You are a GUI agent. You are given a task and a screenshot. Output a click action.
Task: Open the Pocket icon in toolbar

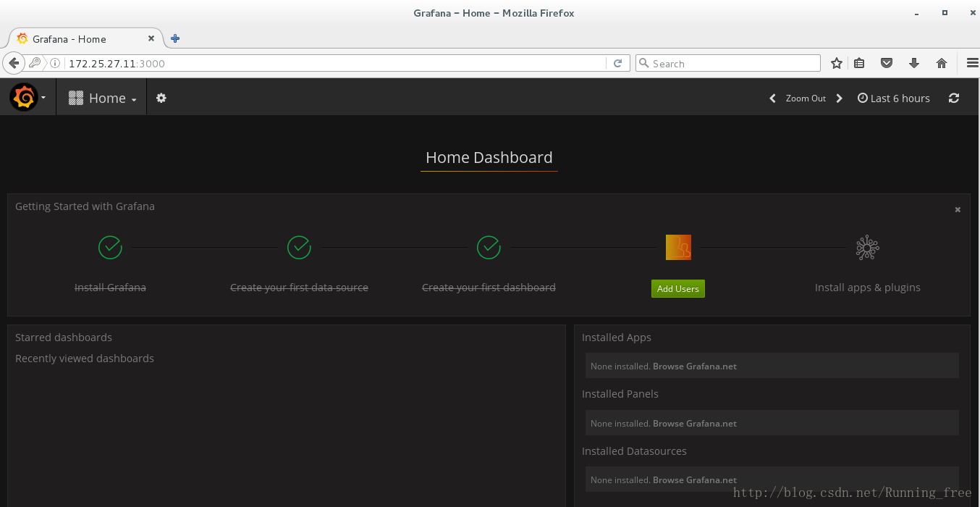pos(887,63)
